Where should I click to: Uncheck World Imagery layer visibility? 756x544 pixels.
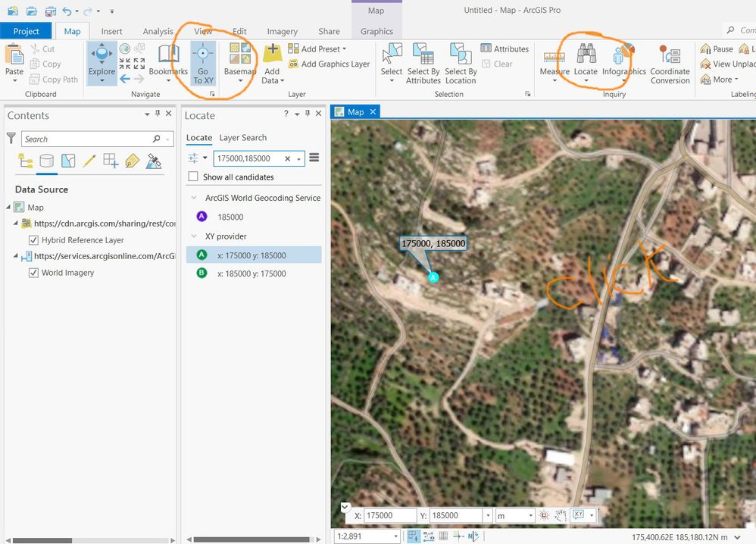point(34,273)
